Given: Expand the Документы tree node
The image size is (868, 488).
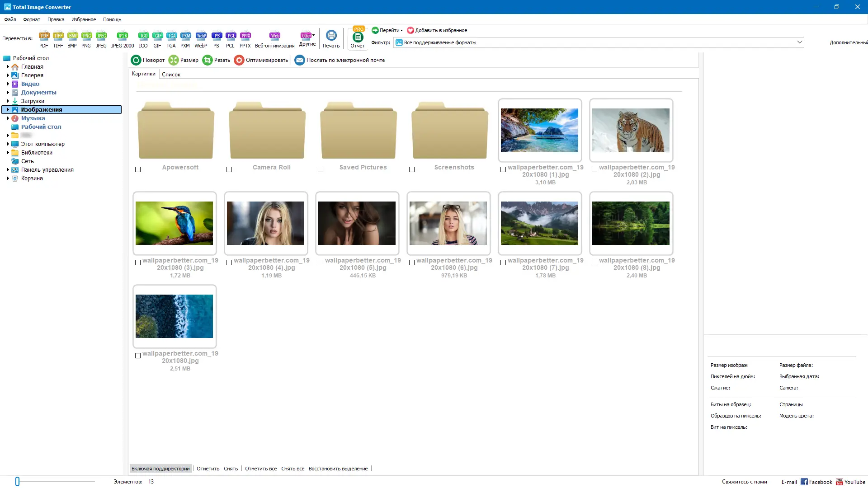Looking at the screenshot, I should (x=7, y=92).
